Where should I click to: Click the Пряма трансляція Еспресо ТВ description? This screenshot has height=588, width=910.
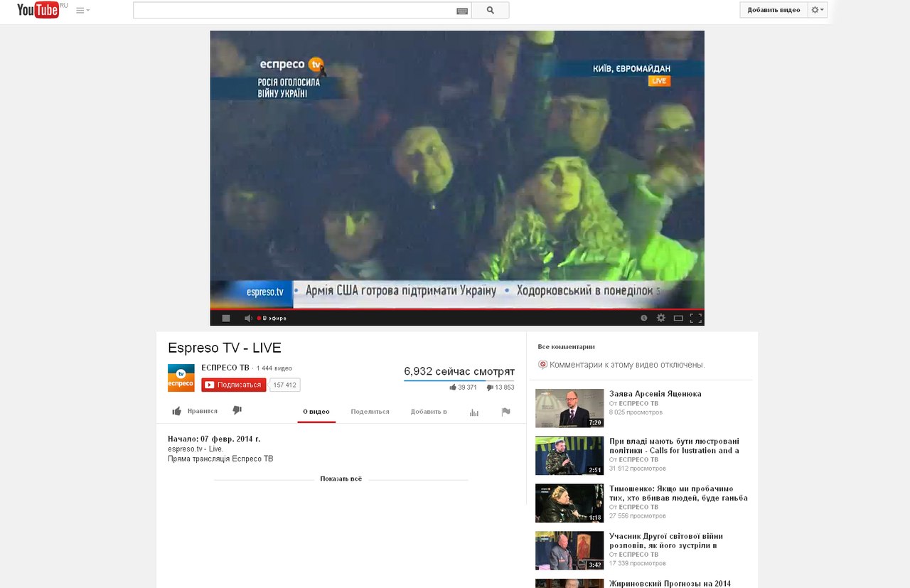click(x=220, y=459)
